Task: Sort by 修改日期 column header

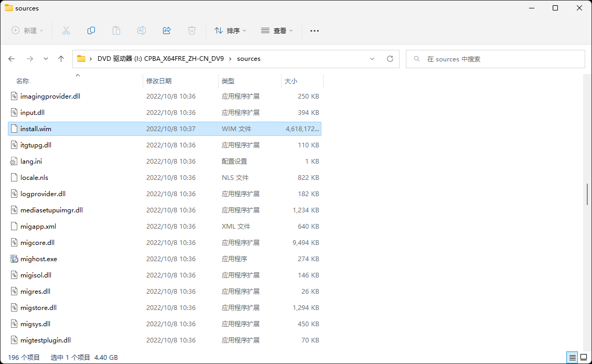Action: (x=159, y=81)
